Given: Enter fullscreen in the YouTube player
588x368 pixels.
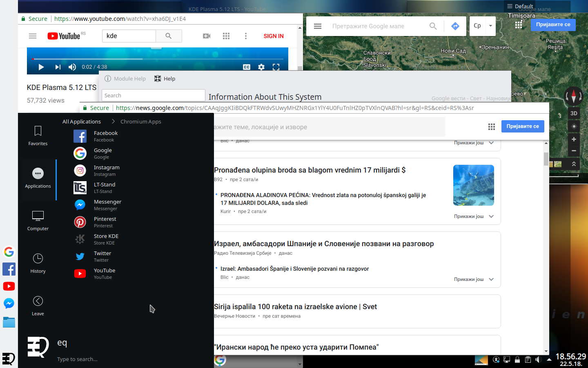Looking at the screenshot, I should click(x=276, y=67).
